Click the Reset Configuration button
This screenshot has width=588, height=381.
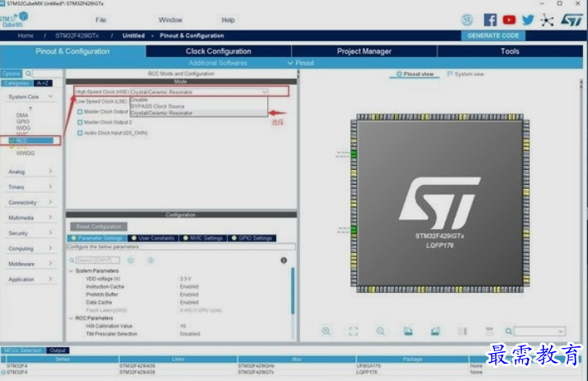click(x=99, y=227)
